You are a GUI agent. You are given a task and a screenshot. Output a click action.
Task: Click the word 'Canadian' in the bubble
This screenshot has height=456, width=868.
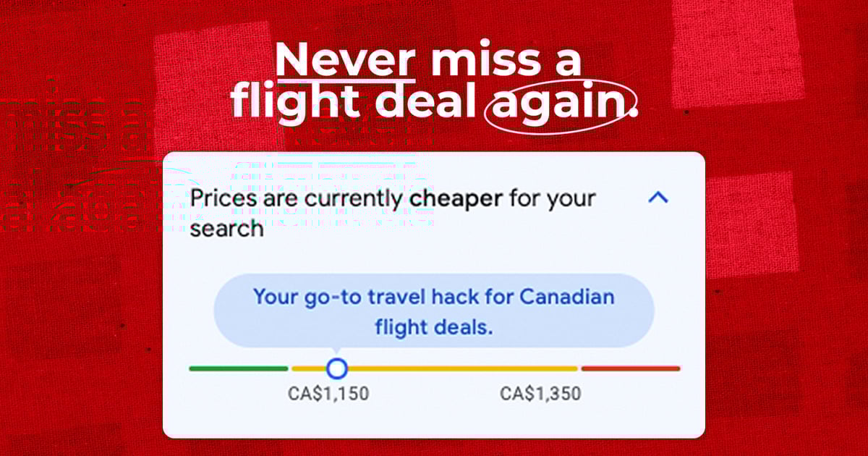click(567, 297)
